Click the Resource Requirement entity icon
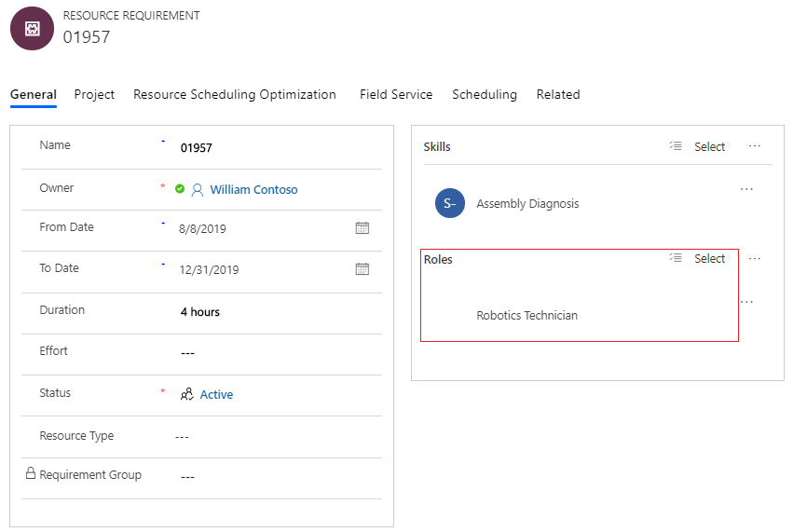Screen dimensions: 807x532 click(x=32, y=29)
